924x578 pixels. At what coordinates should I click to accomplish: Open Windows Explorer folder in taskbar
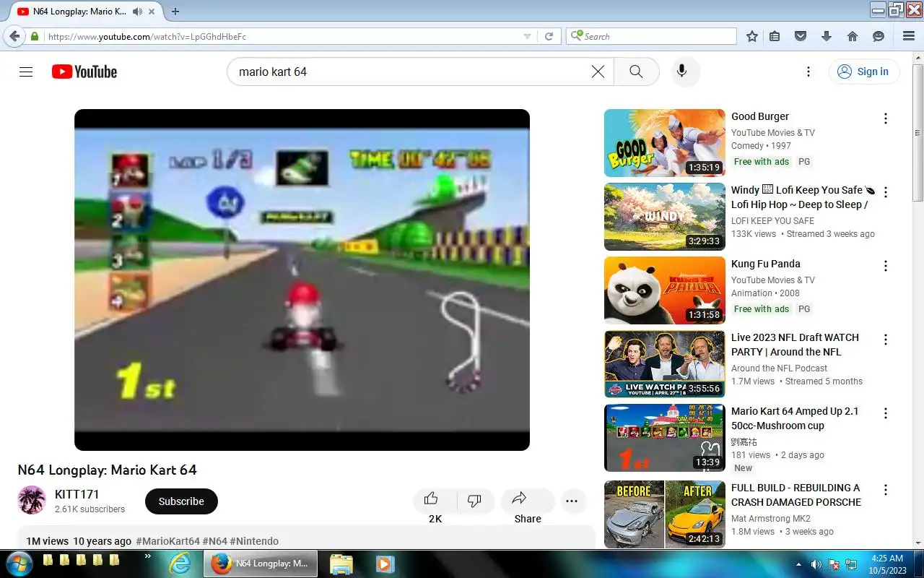point(341,564)
